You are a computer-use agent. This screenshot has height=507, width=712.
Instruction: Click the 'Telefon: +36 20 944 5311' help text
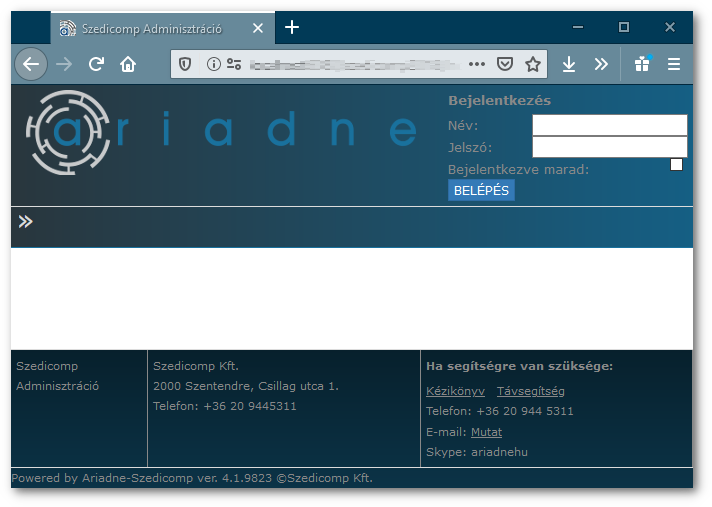tap(499, 411)
